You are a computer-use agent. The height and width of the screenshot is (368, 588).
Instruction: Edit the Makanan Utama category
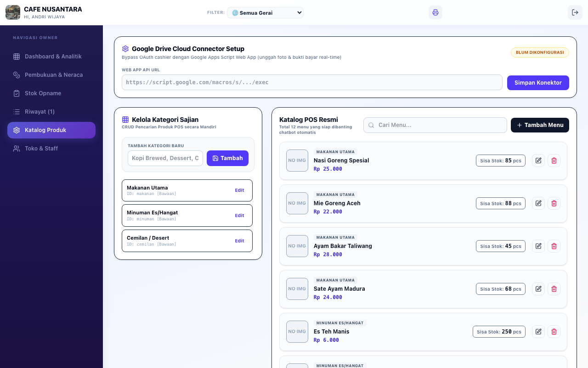coord(239,190)
